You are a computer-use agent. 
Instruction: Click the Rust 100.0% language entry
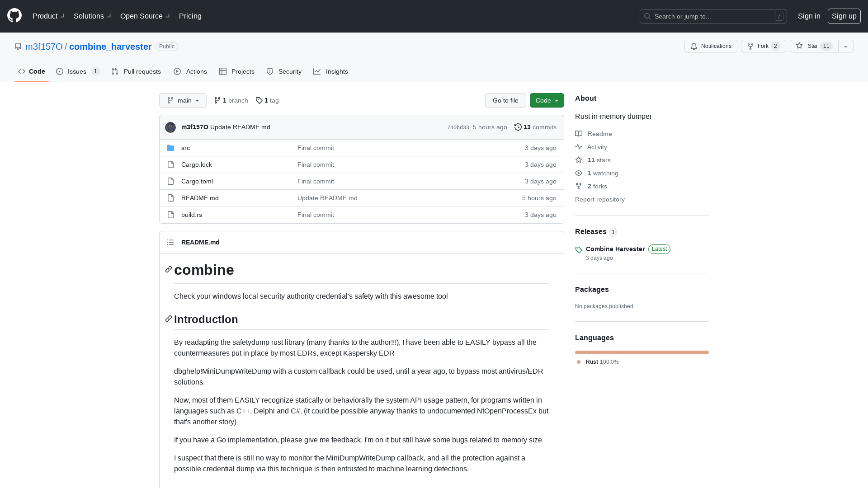[598, 362]
